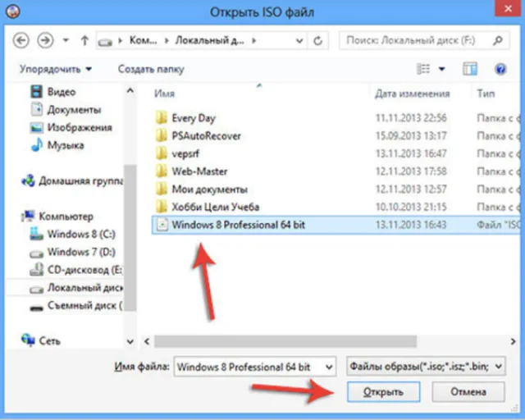This screenshot has width=525, height=420.
Task: Click the Web-Master folder icon
Action: coord(162,171)
